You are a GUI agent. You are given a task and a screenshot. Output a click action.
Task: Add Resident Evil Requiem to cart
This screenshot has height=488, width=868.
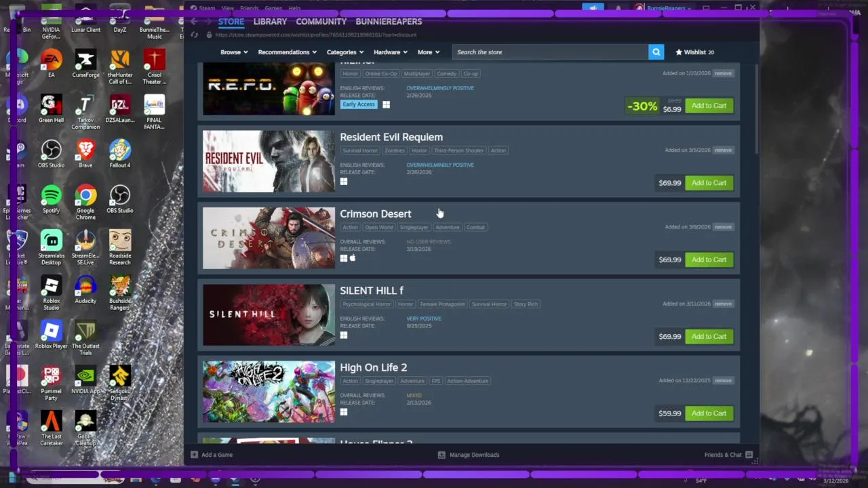click(709, 183)
